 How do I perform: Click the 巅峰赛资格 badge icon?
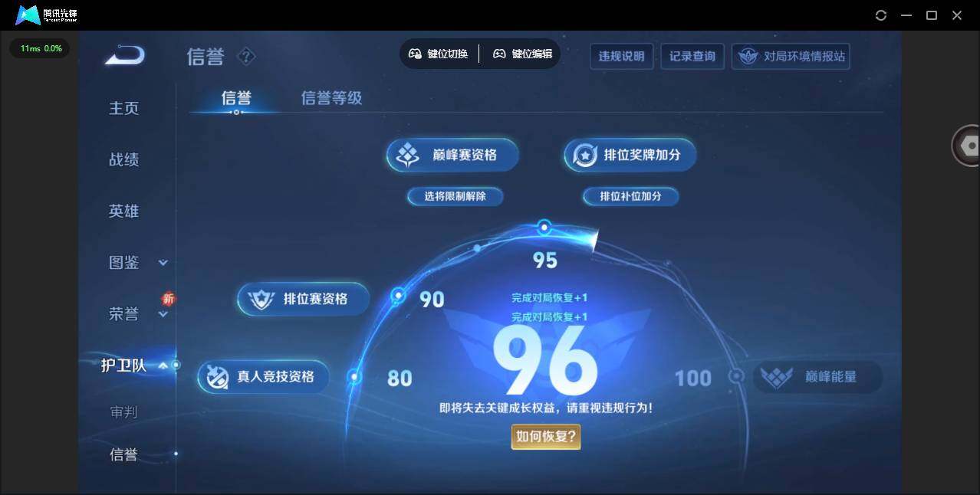(406, 156)
